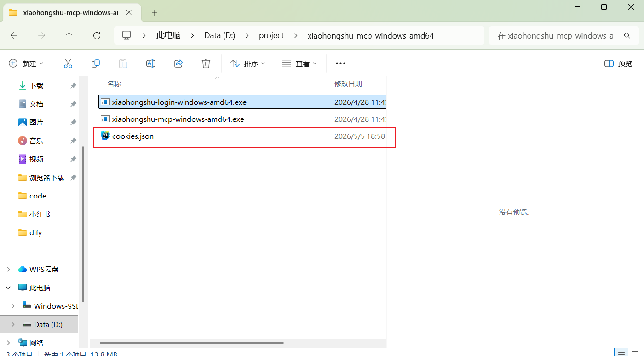Unpin 文档 from quick access
This screenshot has width=644, height=356.
tap(73, 104)
